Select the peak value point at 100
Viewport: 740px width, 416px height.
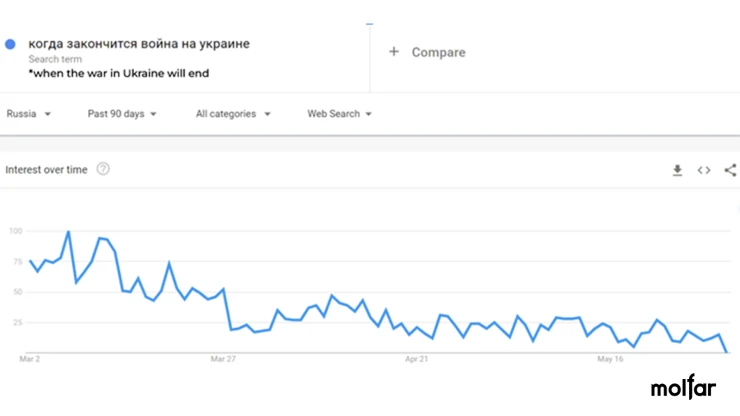[68, 231]
